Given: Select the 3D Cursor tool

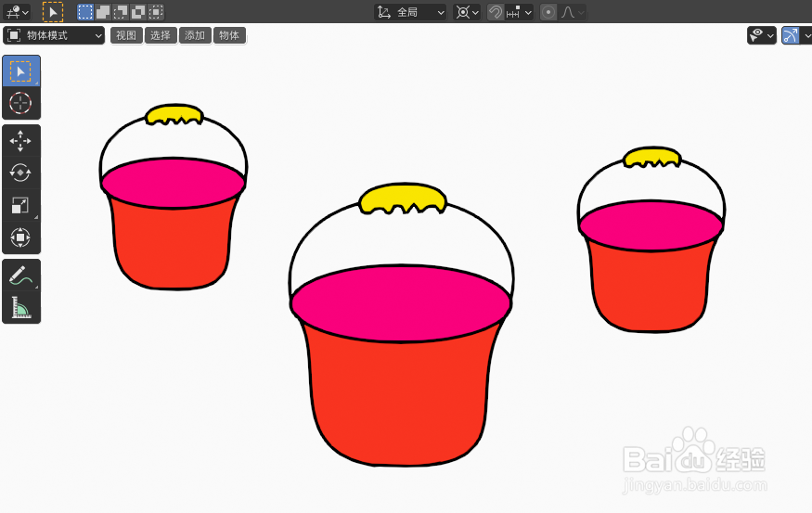Looking at the screenshot, I should coord(21,103).
